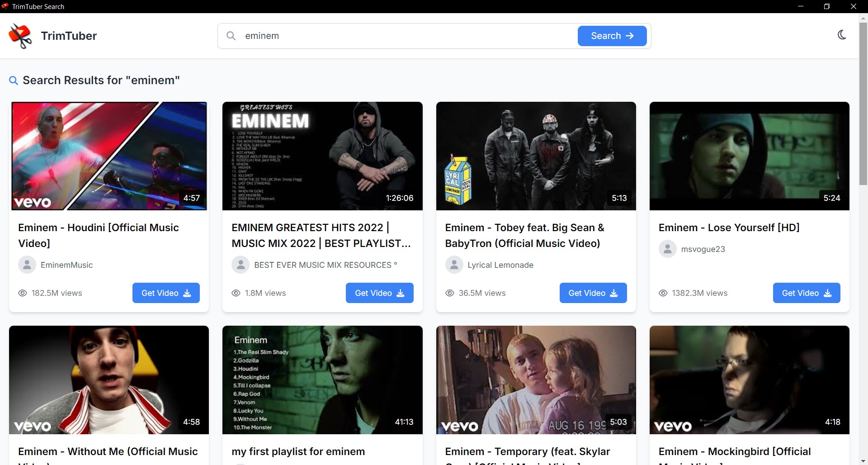Screen dimensions: 868x465
Task: Click the 41:13 duration badge on playlist video
Action: 404,422
